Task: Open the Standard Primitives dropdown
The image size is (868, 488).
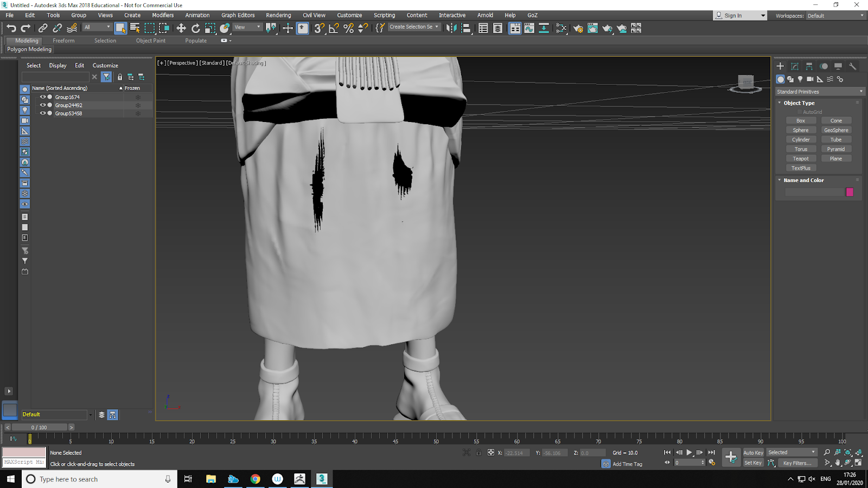Action: (819, 92)
